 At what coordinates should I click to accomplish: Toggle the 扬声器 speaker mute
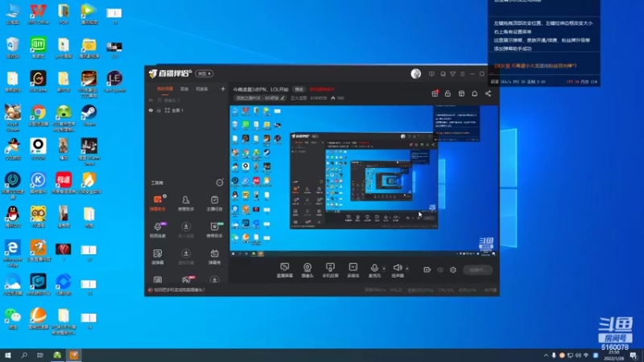pos(397,270)
